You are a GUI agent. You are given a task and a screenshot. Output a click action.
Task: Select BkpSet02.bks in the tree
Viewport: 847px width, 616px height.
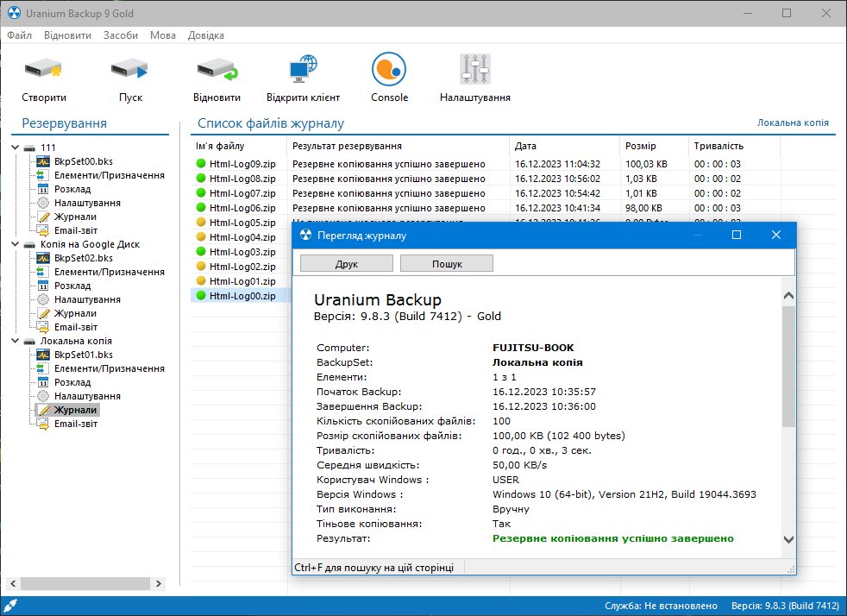pos(83,258)
